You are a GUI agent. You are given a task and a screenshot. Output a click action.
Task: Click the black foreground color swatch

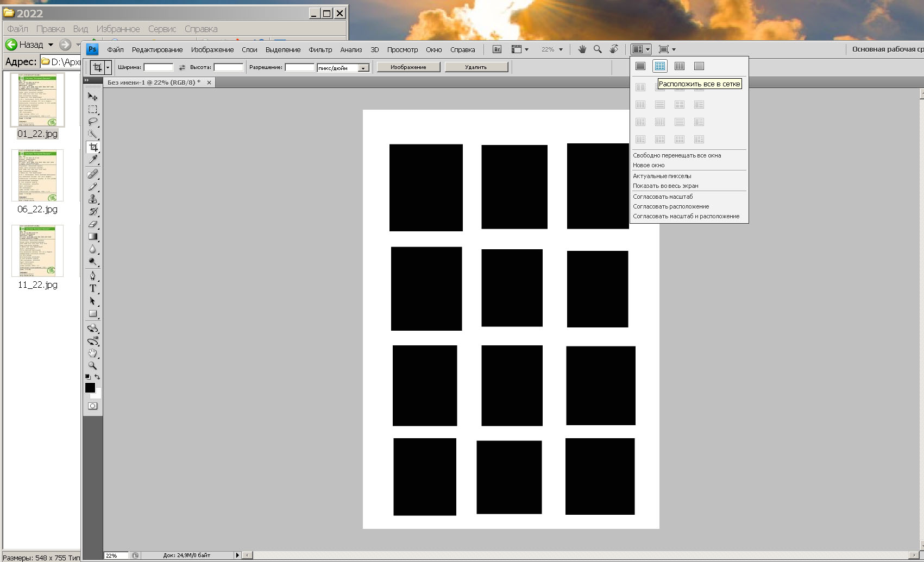coord(90,387)
